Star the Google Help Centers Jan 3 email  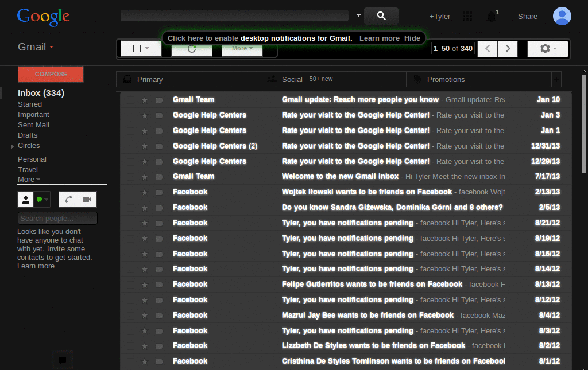pos(144,115)
